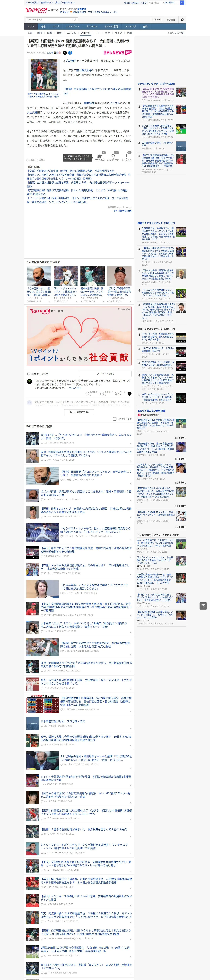
Task: Open the トップ navigation tab
Action: tap(31, 27)
